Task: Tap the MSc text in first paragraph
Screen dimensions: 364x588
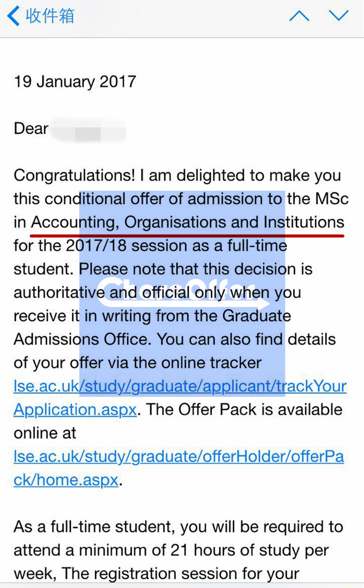Action: (x=332, y=199)
